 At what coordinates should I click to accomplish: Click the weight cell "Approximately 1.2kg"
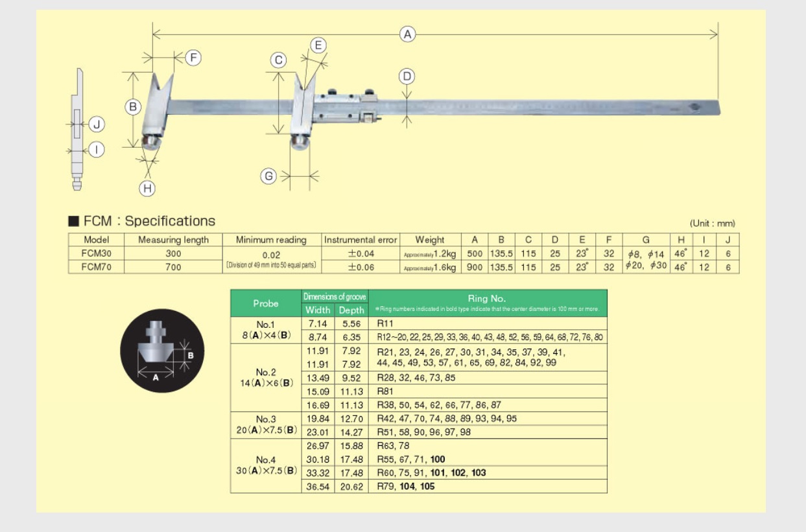coord(430,253)
